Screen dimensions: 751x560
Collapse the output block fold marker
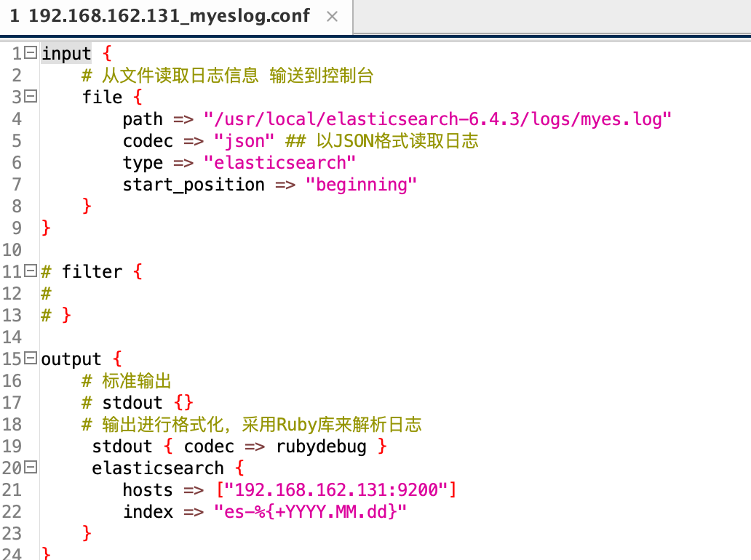[x=31, y=359]
